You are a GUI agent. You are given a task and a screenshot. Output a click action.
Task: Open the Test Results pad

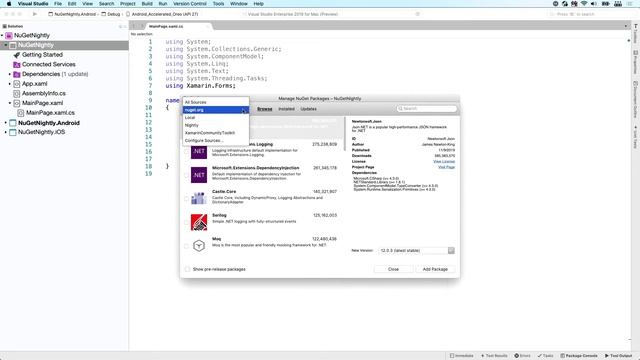click(x=494, y=356)
